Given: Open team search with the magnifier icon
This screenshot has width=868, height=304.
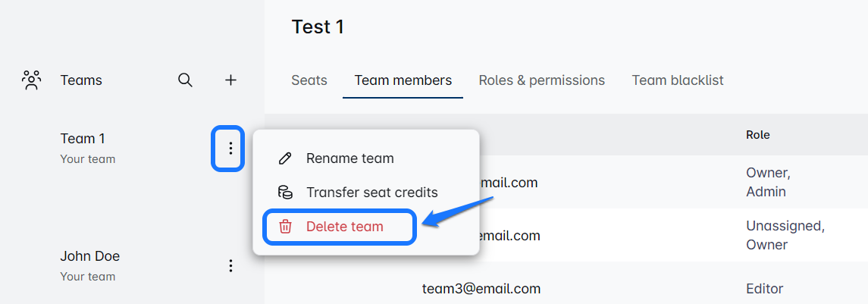Looking at the screenshot, I should (x=185, y=80).
